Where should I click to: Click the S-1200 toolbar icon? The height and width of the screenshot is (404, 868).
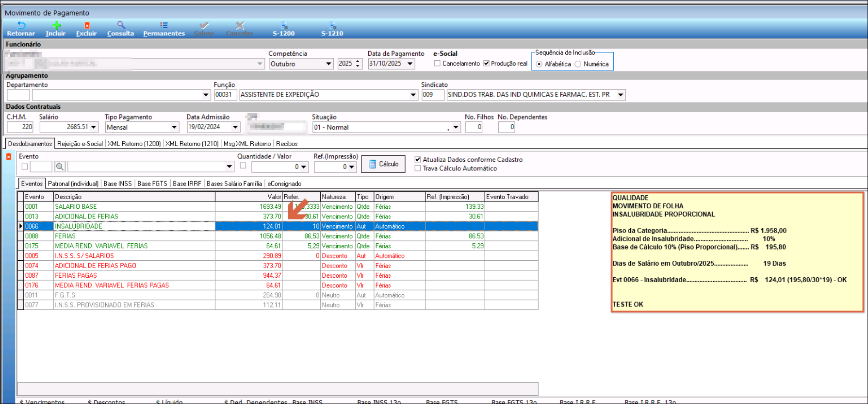click(x=284, y=25)
